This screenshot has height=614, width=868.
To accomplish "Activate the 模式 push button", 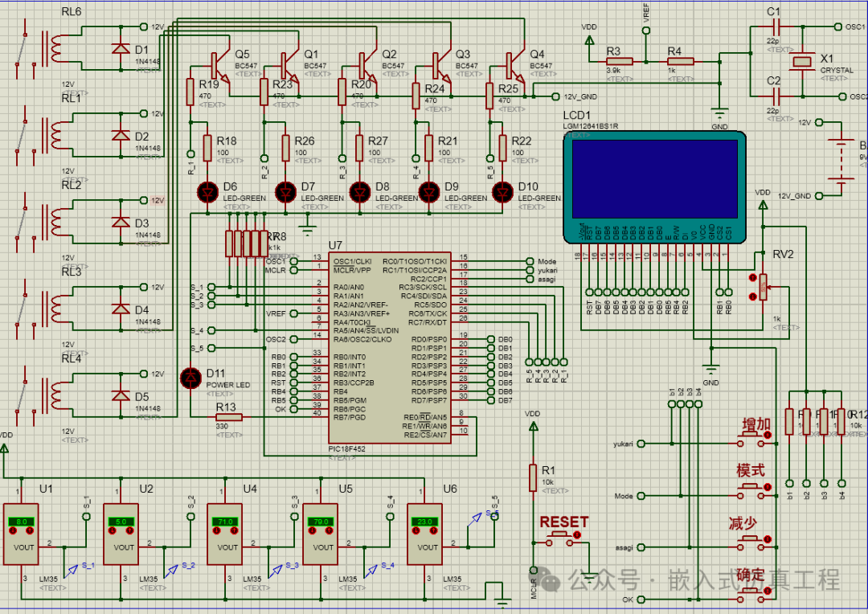I will 768,487.
